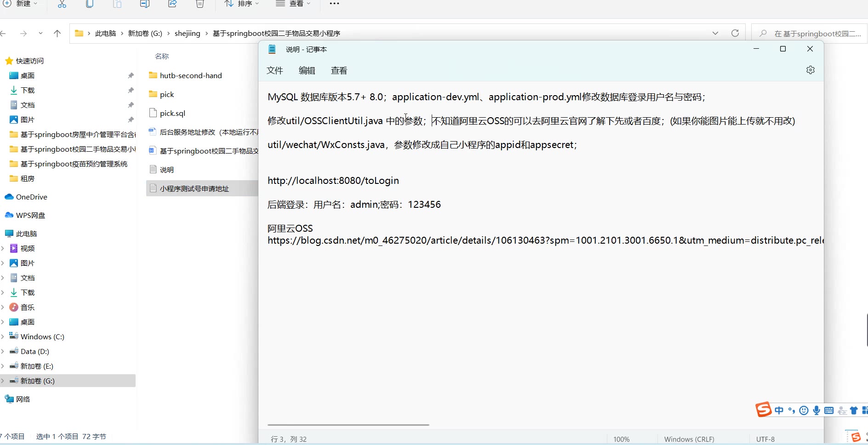Click Sogou microphone voice input icon
Screen dimensions: 868x445
pyautogui.click(x=817, y=411)
